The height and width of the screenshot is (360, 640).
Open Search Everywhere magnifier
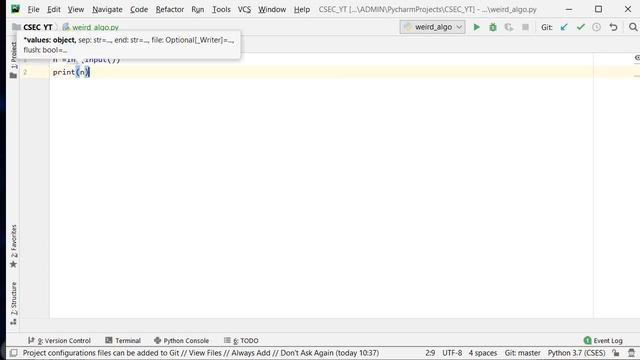pyautogui.click(x=633, y=27)
